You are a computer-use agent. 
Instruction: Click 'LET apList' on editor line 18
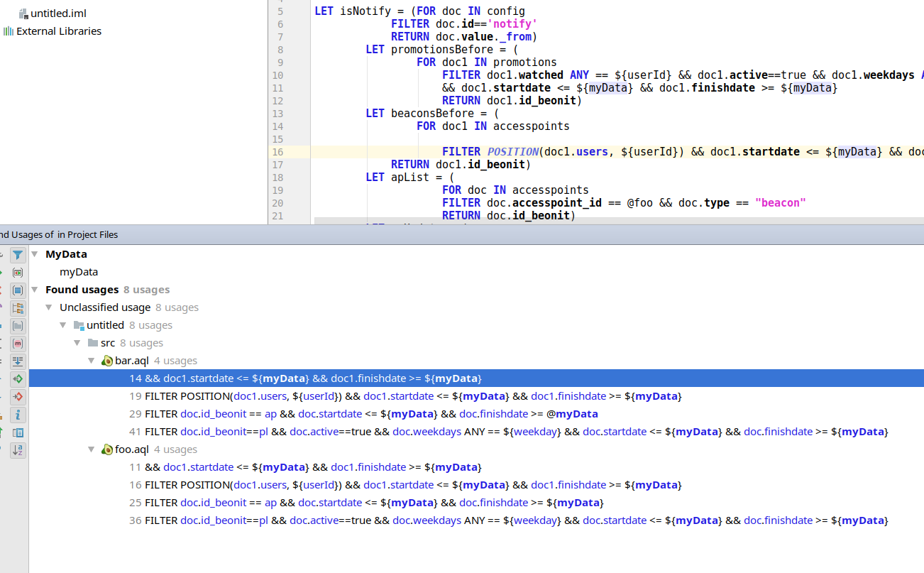click(400, 178)
